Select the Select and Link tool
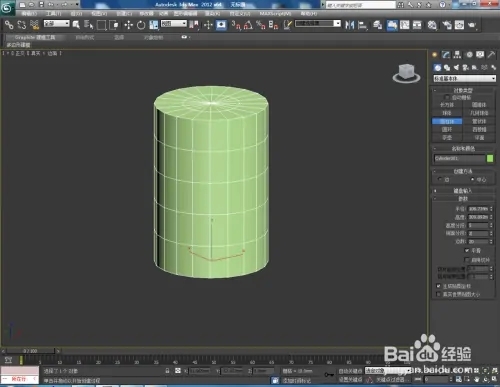500x387 pixels. point(9,25)
